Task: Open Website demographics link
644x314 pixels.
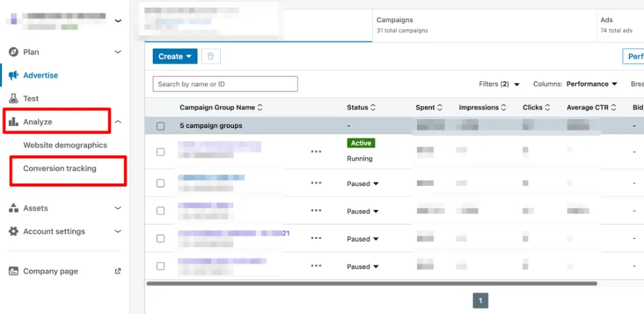Action: (65, 145)
